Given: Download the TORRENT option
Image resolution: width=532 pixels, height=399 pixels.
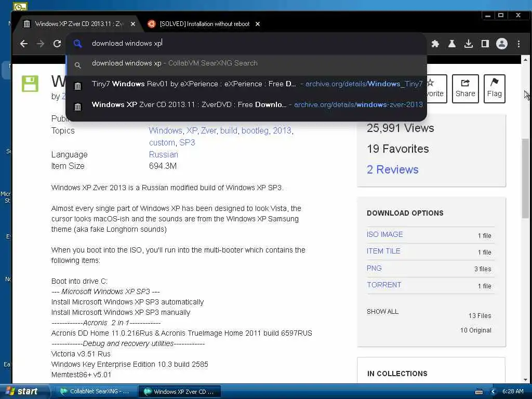Looking at the screenshot, I should (x=384, y=285).
